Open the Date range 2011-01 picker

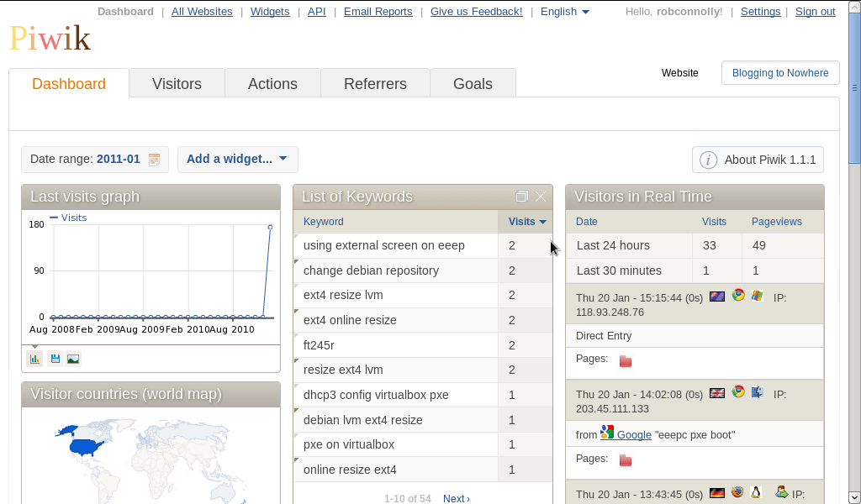point(95,160)
